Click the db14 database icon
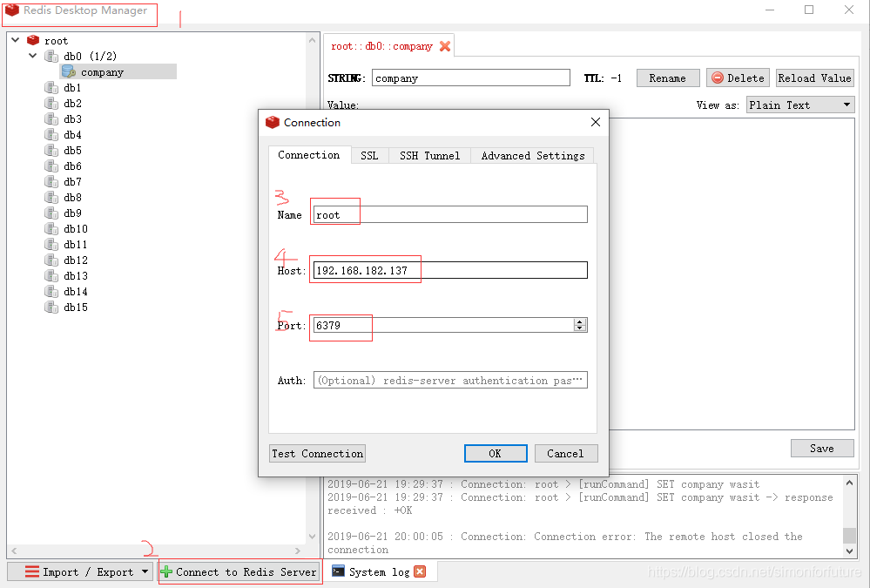Viewport: 870px width, 588px height. pyautogui.click(x=51, y=292)
